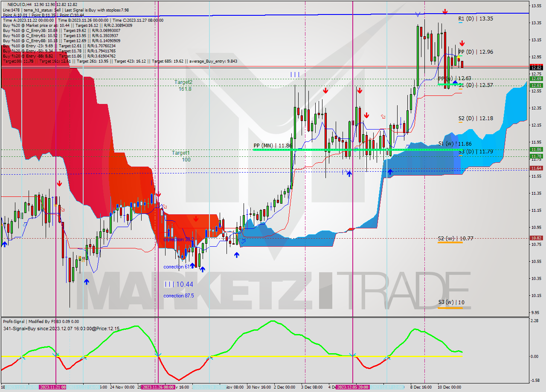
Task: Click the 2023.12.05 20:00 time marker
Action: point(353,387)
